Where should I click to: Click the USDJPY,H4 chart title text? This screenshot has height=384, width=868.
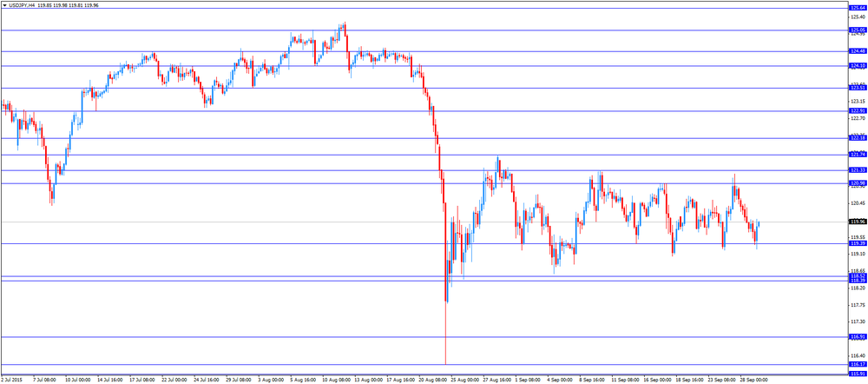pos(22,5)
